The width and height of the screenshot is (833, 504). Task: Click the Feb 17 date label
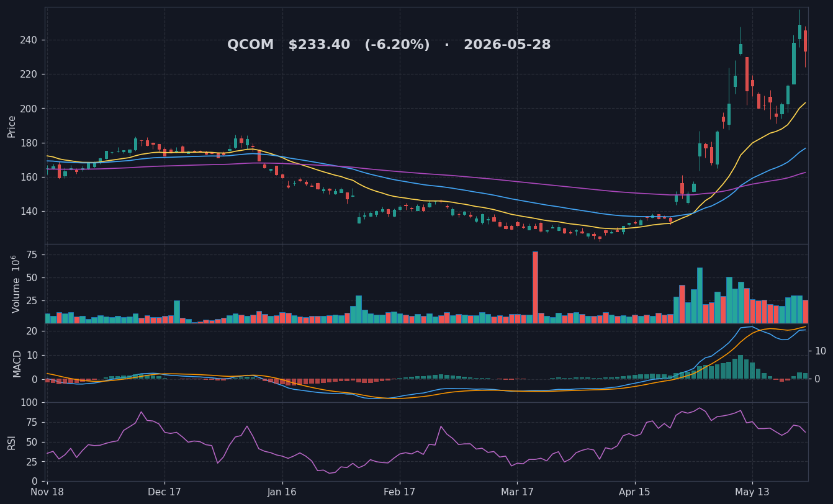pyautogui.click(x=400, y=492)
